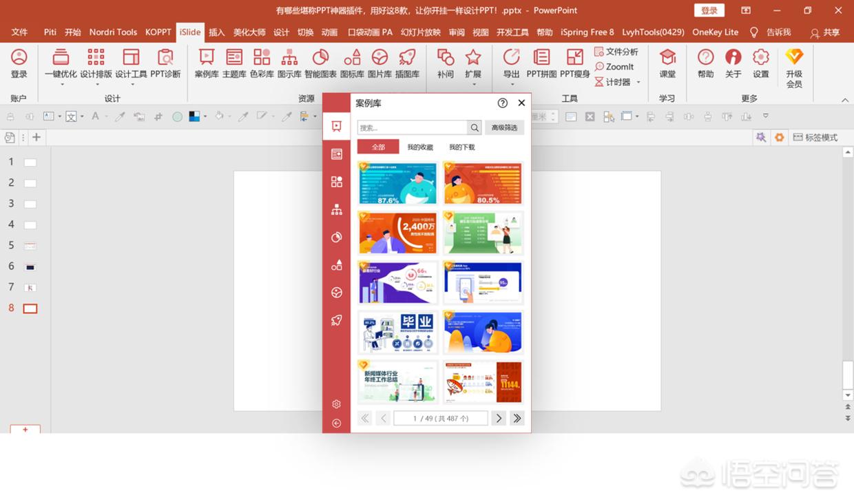This screenshot has height=504, width=854.
Task: Switch to 我的收藏 filter
Action: point(420,147)
